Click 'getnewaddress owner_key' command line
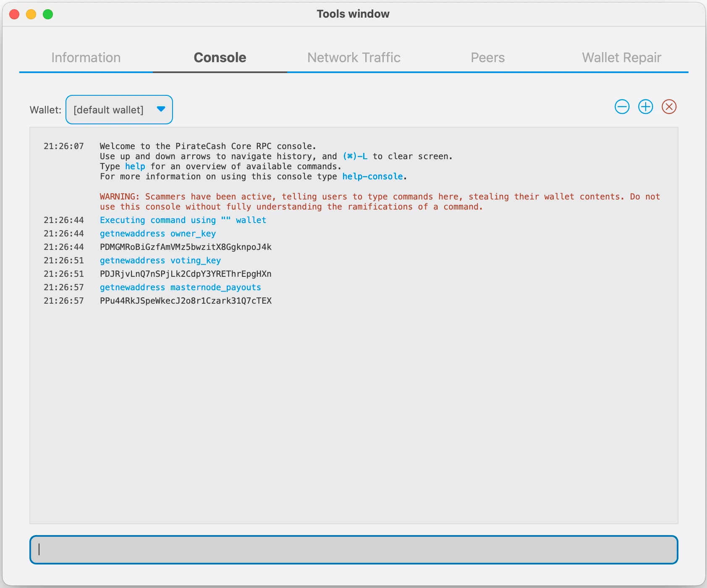The width and height of the screenshot is (707, 588). click(158, 234)
